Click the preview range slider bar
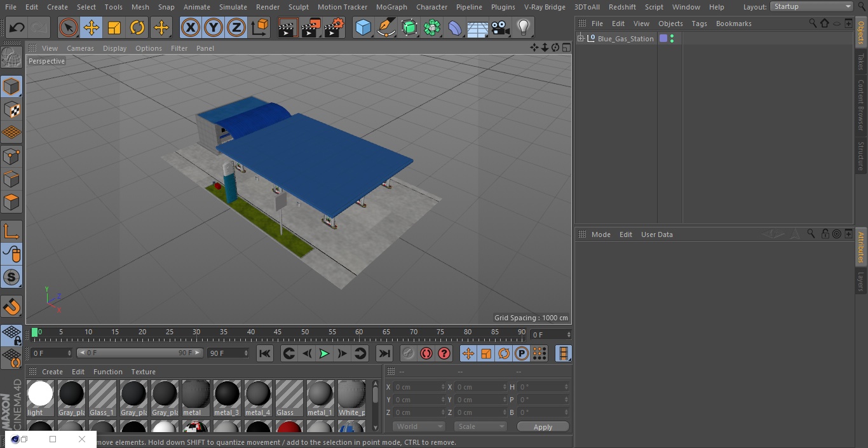The height and width of the screenshot is (448, 868). [x=140, y=353]
